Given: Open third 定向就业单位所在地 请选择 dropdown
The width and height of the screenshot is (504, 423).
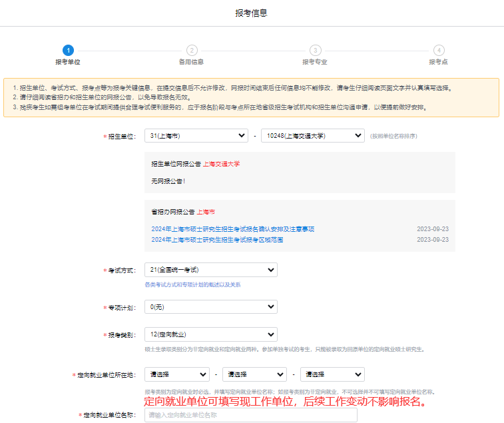Looking at the screenshot, I should pos(332,374).
